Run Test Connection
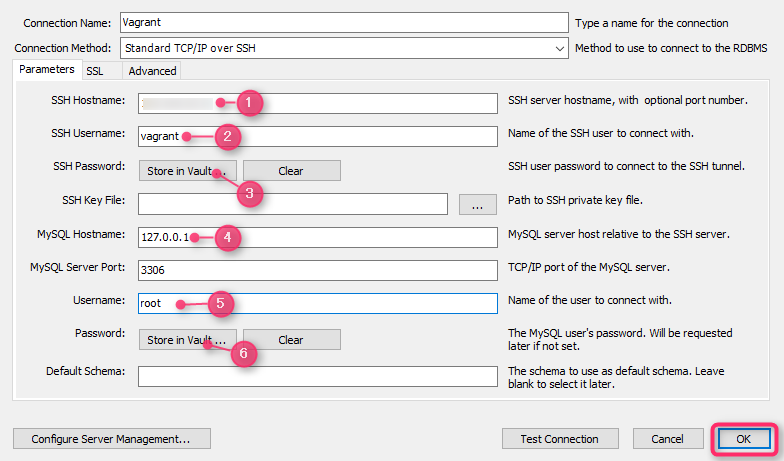 (560, 438)
